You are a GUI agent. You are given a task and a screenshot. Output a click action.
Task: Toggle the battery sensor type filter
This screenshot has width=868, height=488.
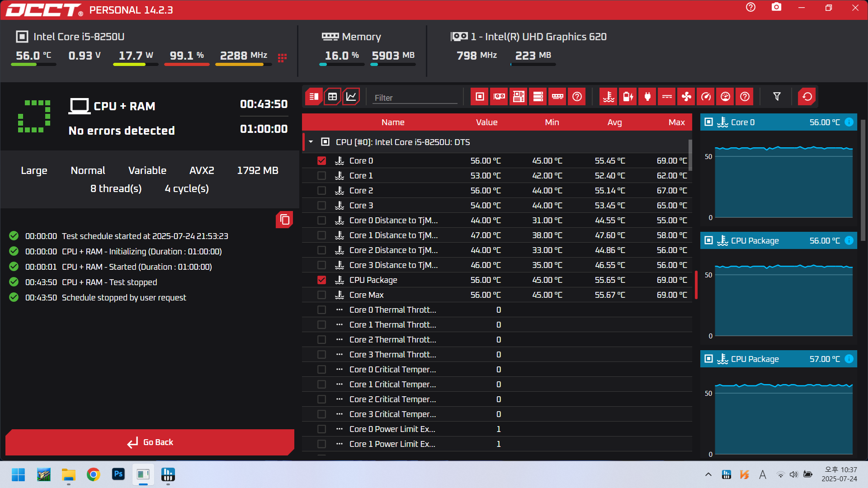628,97
